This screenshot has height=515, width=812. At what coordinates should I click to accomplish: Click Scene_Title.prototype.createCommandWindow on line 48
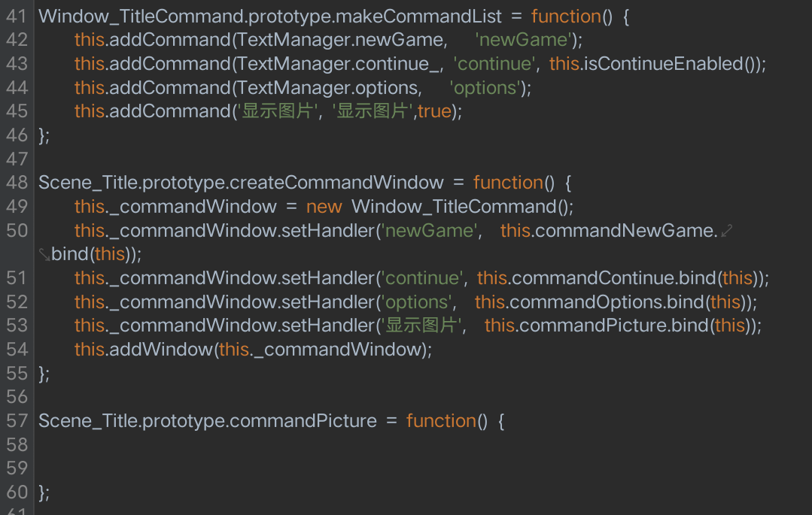click(241, 183)
